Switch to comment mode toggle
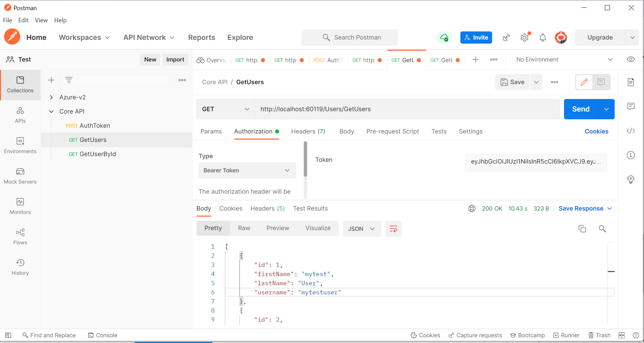 coord(601,82)
